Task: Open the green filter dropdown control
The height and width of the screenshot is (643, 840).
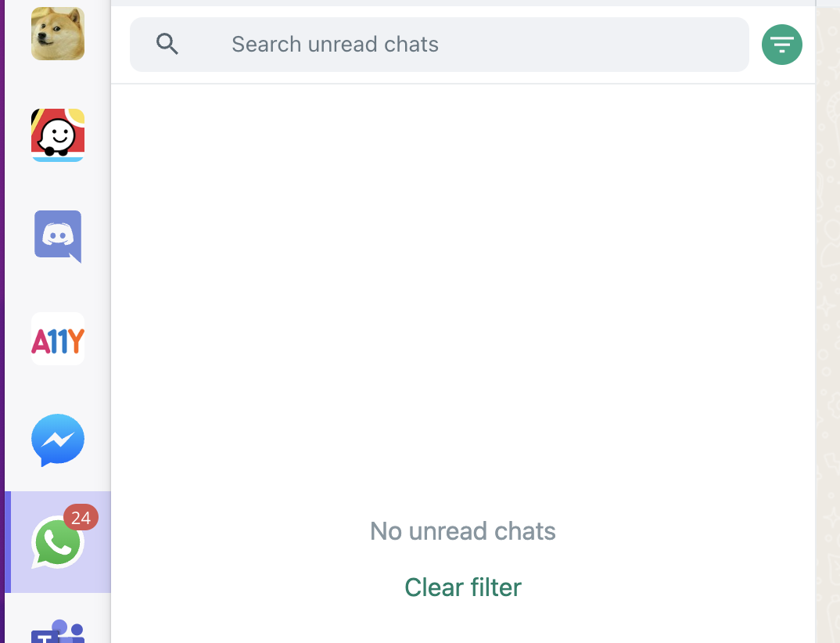Action: tap(782, 45)
